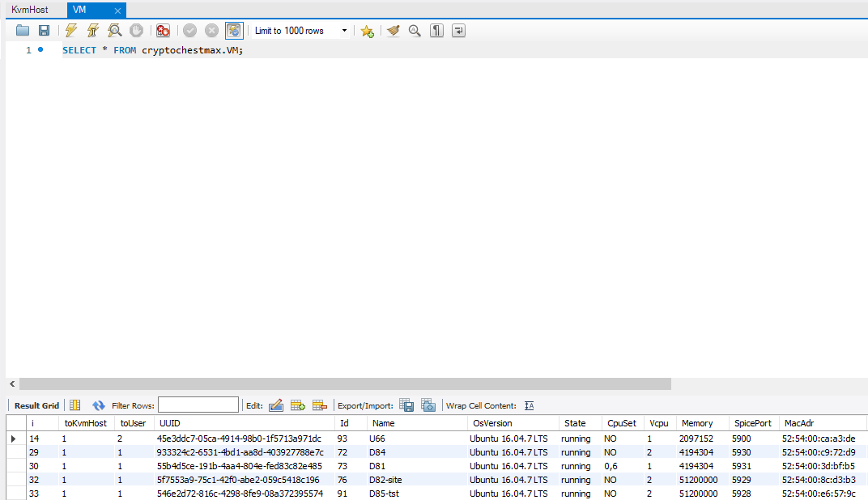Refresh result data icon
Viewport: 868px width, 500px height.
[x=99, y=405]
